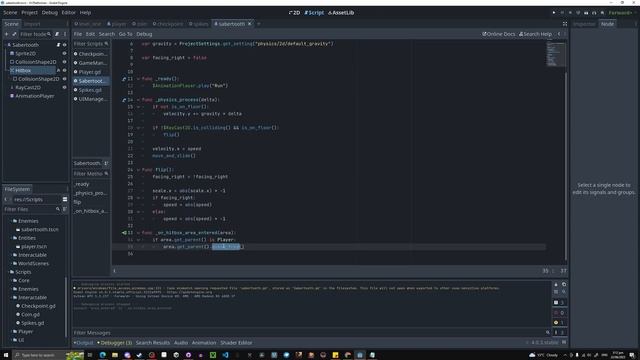
Task: Open the Help menu
Action: tap(85, 13)
